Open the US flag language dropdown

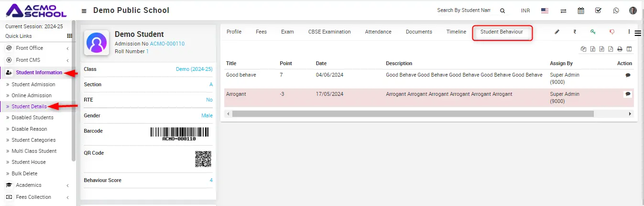tap(545, 11)
